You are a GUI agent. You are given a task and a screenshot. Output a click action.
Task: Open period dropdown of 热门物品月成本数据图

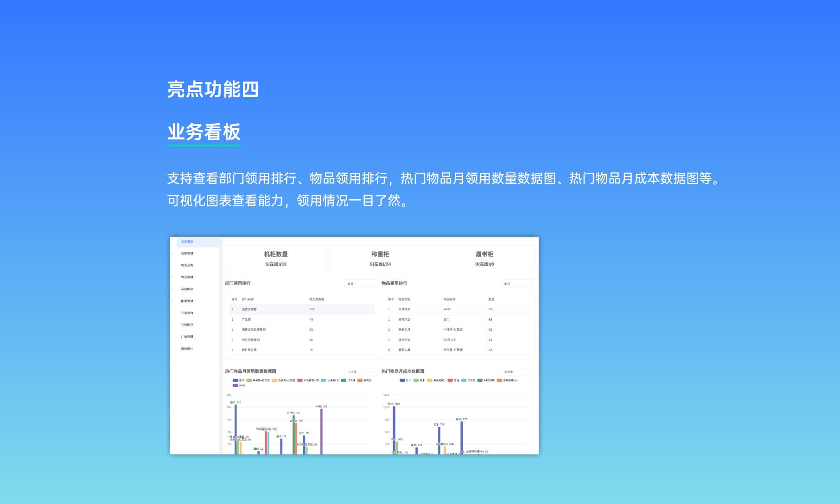point(517,372)
